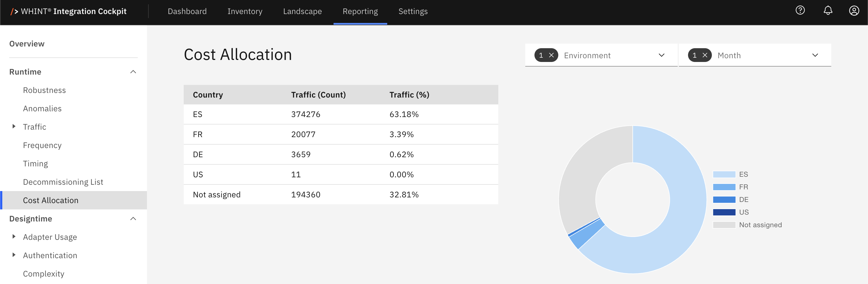Open the Month dropdown
Image resolution: width=868 pixels, height=284 pixels.
pyautogui.click(x=815, y=55)
